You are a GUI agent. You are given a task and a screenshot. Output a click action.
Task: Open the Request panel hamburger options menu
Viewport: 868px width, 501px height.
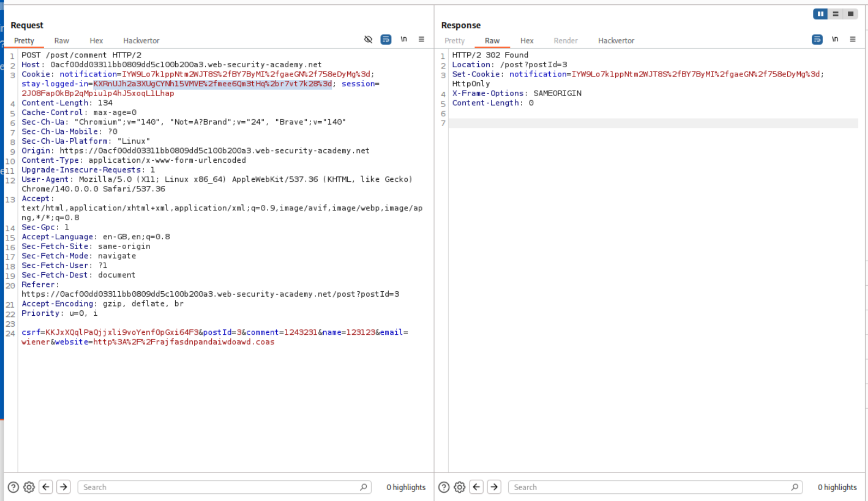[421, 39]
